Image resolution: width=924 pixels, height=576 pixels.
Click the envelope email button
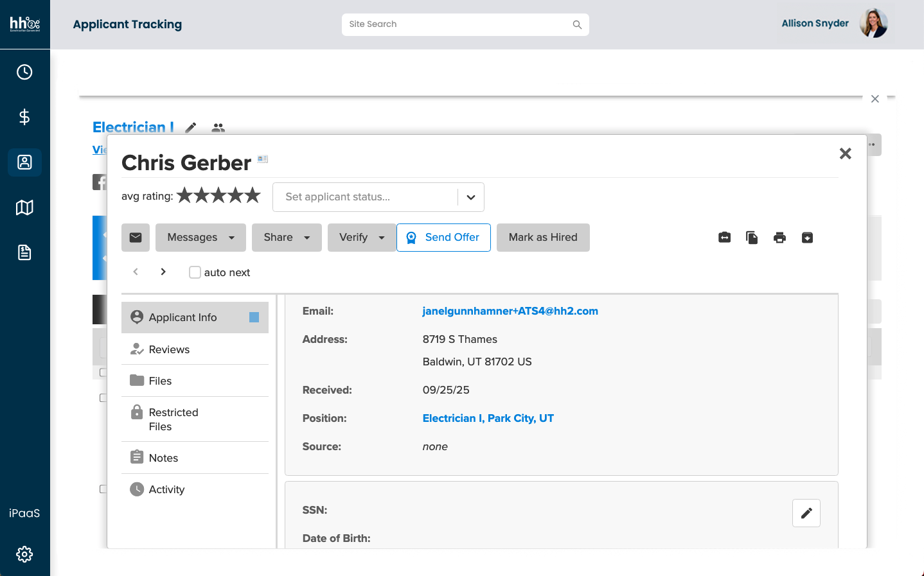click(136, 238)
